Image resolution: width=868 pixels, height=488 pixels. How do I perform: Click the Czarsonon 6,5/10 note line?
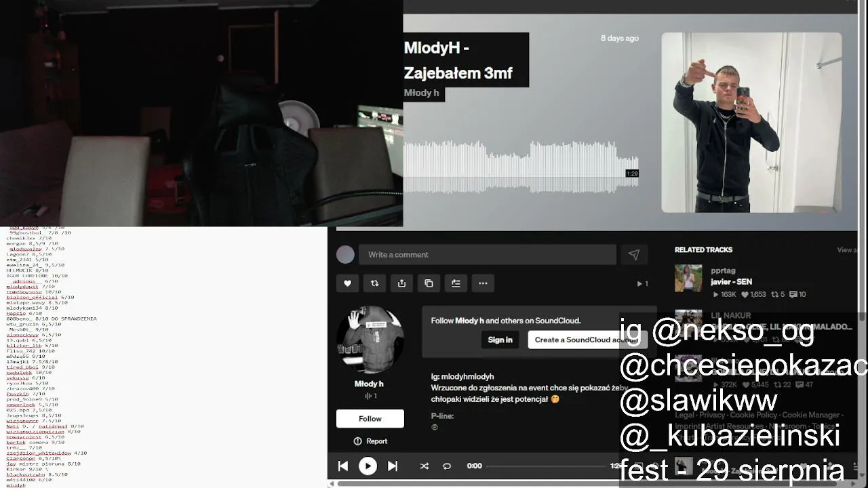[x=33, y=458]
